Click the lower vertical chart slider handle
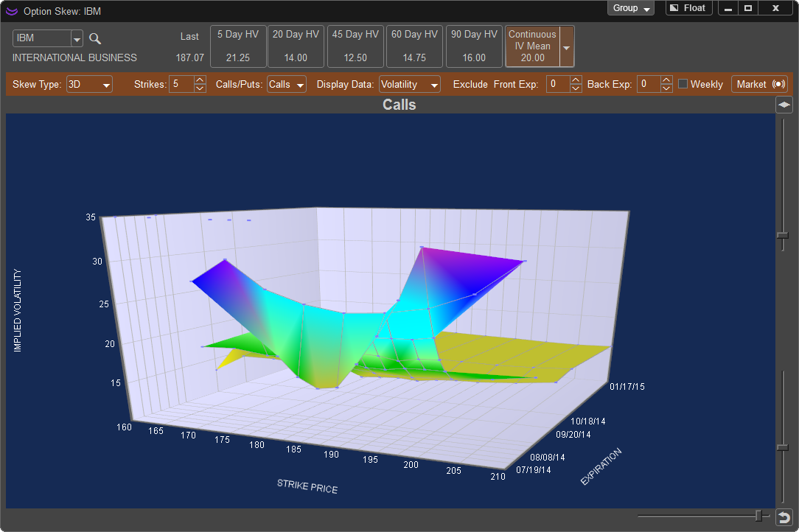 783,447
